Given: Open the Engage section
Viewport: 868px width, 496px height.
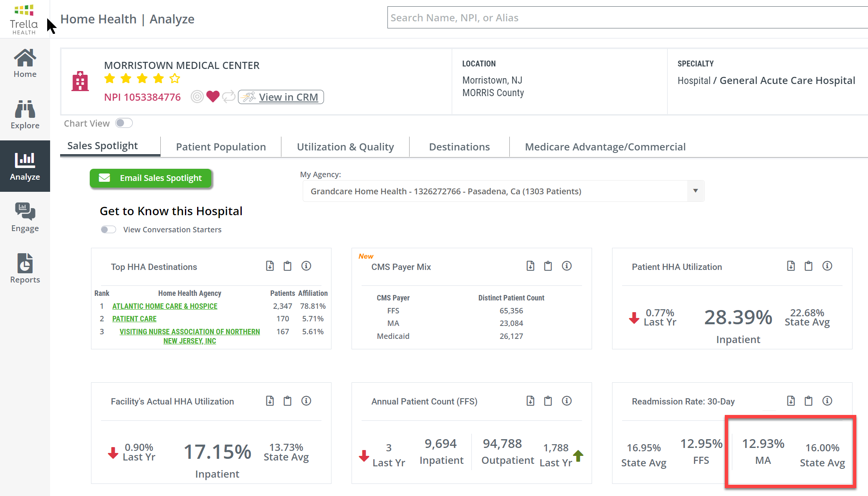Looking at the screenshot, I should tap(25, 218).
